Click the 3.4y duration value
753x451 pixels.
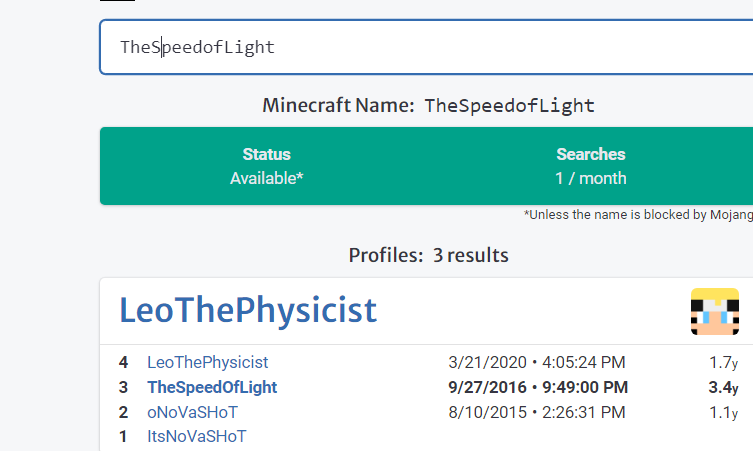click(x=722, y=387)
